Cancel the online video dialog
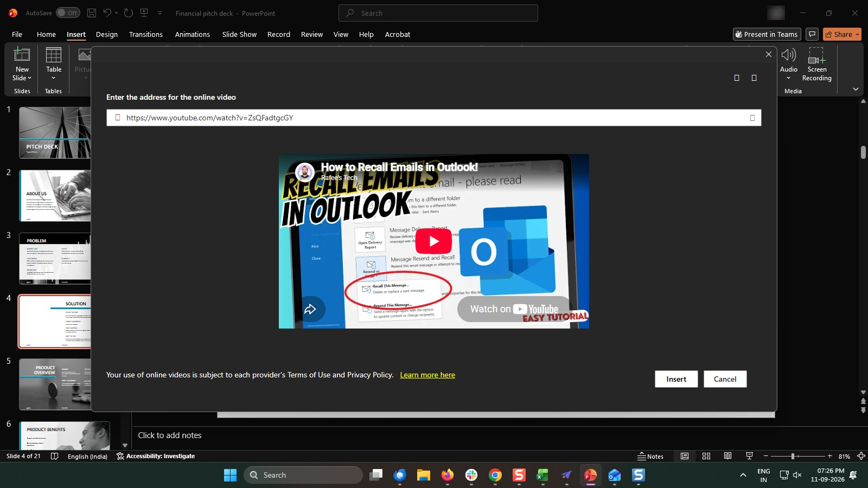This screenshot has height=488, width=868. point(725,379)
